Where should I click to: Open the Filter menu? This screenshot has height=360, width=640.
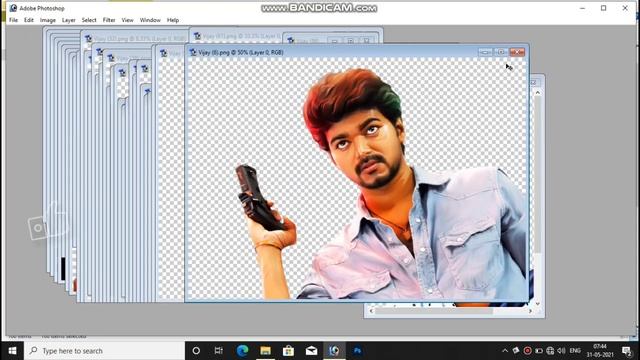pyautogui.click(x=109, y=20)
